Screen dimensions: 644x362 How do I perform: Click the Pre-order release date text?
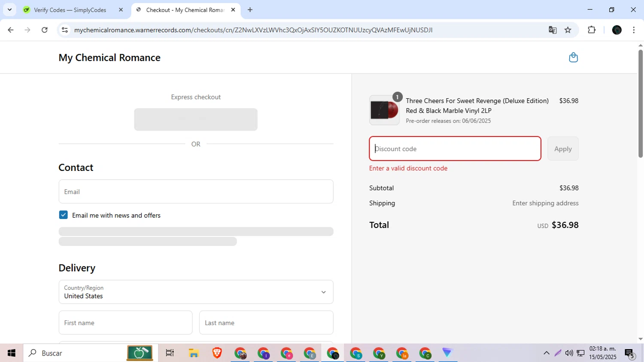tap(448, 121)
